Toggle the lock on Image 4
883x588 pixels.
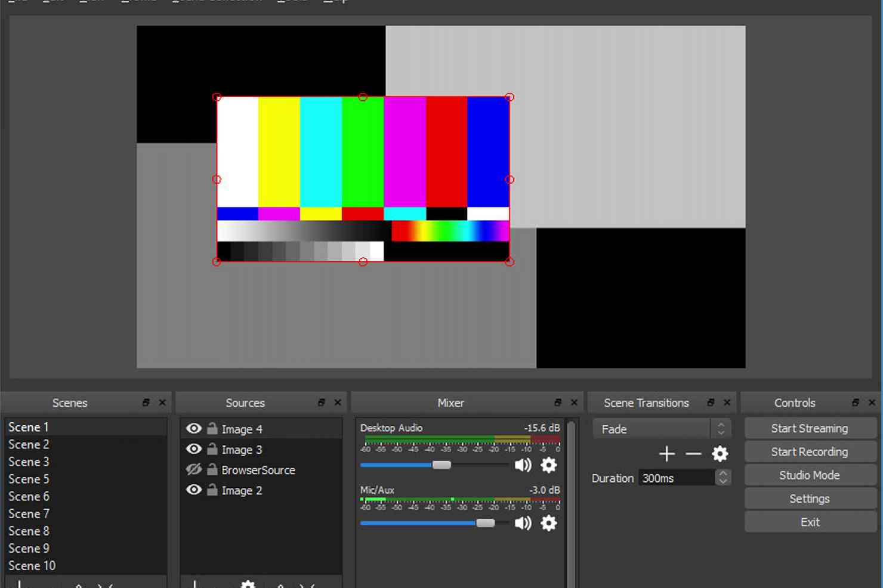[212, 428]
